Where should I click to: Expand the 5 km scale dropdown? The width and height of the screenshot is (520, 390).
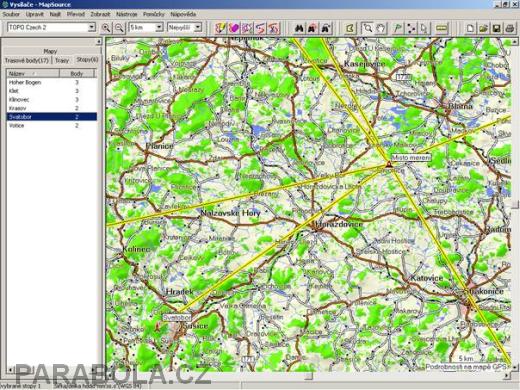(x=146, y=27)
